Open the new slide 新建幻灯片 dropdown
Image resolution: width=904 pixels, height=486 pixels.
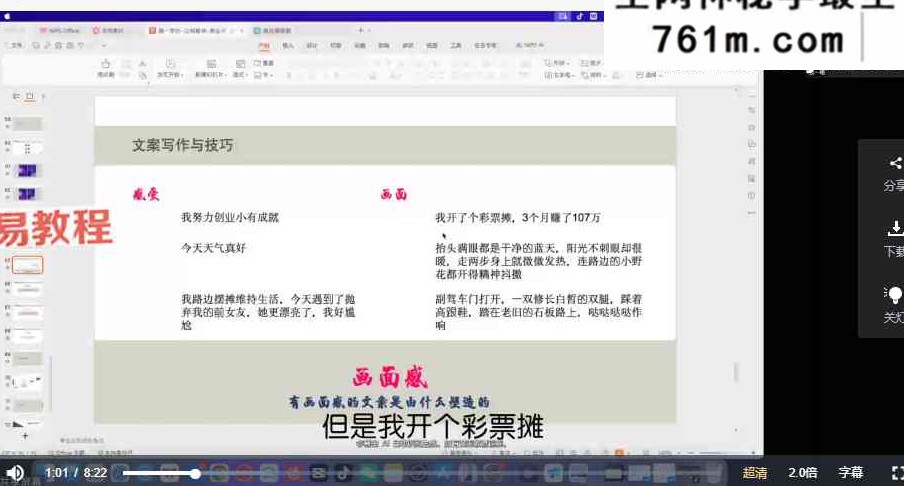210,69
